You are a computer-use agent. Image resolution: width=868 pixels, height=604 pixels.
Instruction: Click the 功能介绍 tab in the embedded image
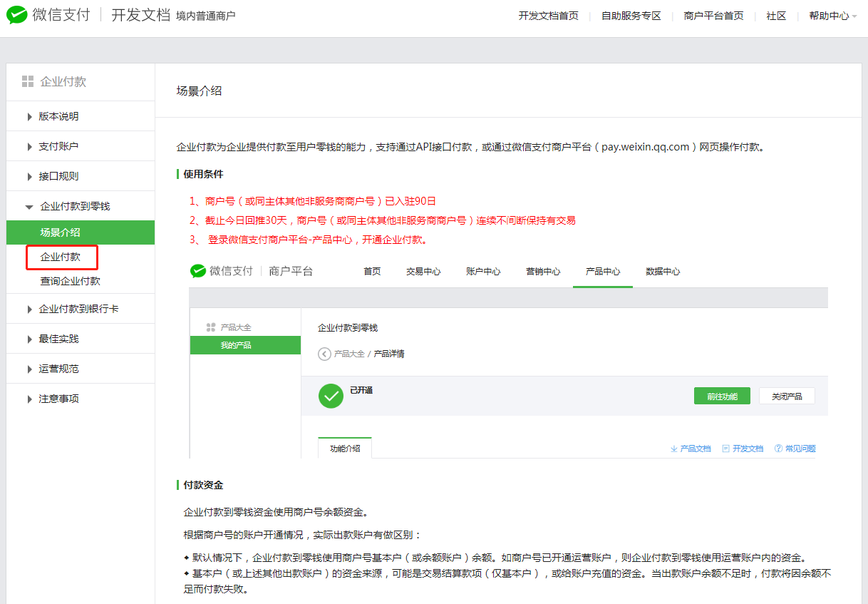point(345,448)
